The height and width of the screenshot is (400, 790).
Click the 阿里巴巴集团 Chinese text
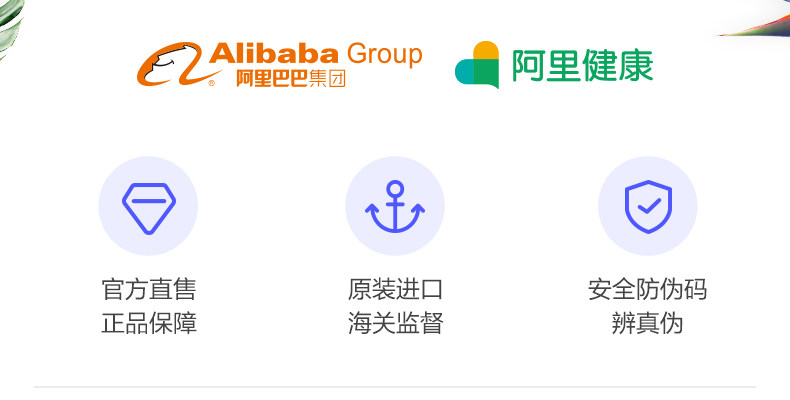click(x=290, y=80)
